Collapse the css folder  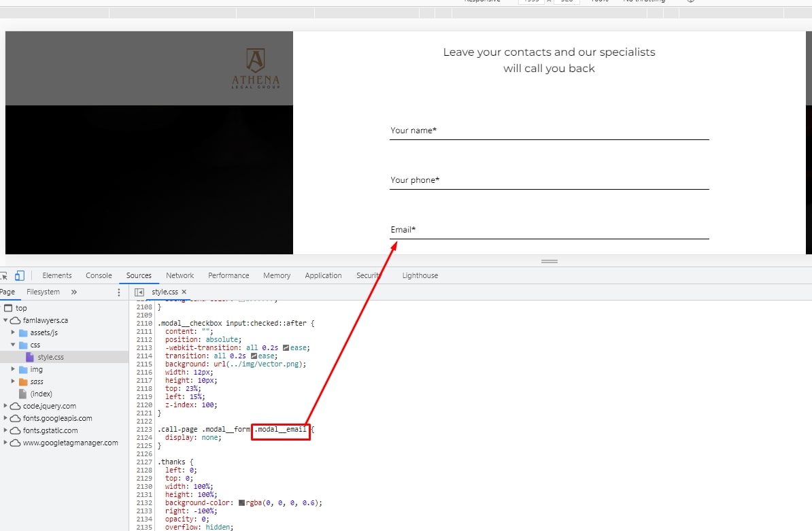tap(13, 345)
